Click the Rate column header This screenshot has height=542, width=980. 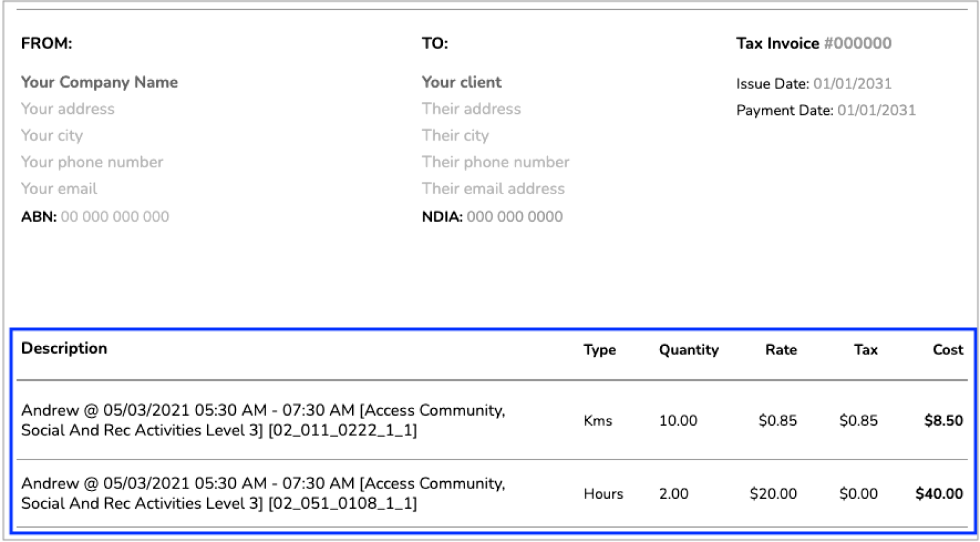pos(781,350)
